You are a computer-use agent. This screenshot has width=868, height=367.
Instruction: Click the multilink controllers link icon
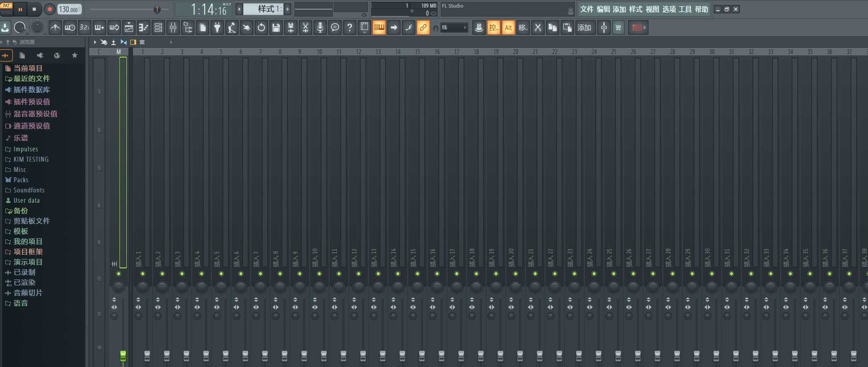pos(423,28)
